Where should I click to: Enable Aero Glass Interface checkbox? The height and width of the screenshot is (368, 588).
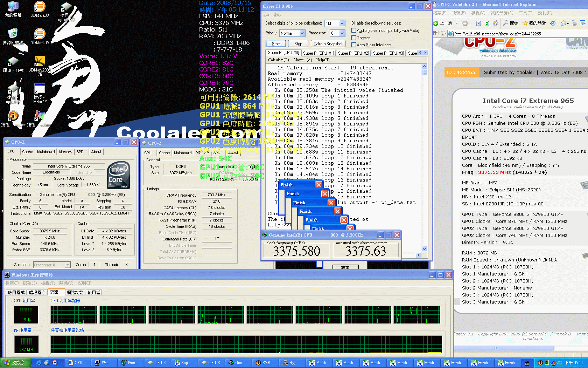(x=353, y=45)
